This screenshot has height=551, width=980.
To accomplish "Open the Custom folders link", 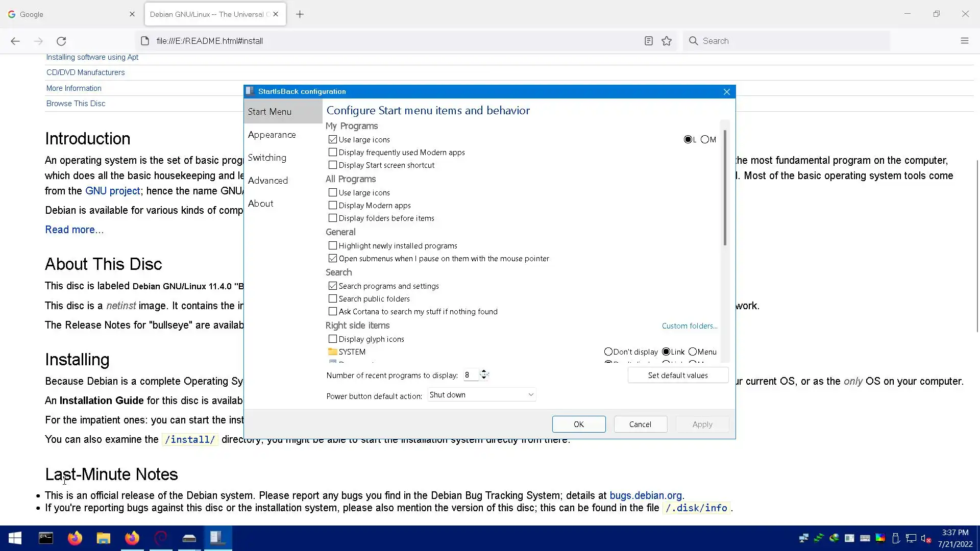I will click(689, 326).
